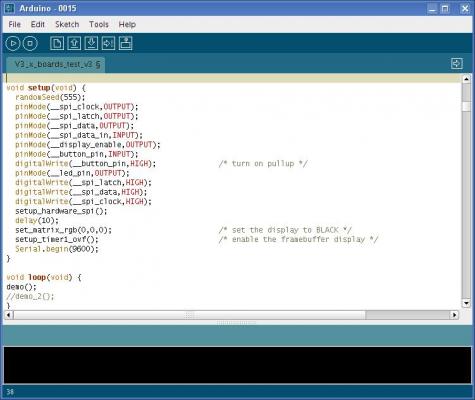Open the Edit menu
This screenshot has width=475, height=400.
point(37,24)
